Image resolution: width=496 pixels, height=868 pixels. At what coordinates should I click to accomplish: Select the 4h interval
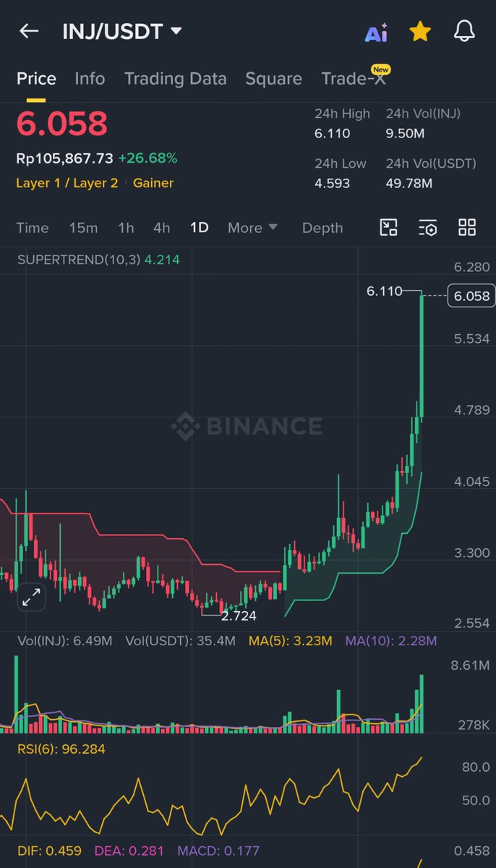(161, 228)
